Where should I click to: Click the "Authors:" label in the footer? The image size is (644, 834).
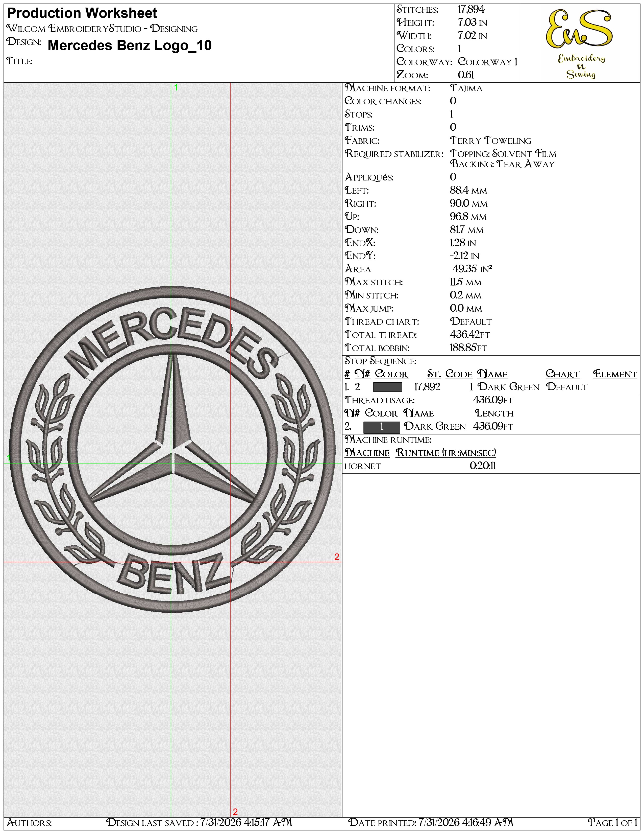pos(29,823)
